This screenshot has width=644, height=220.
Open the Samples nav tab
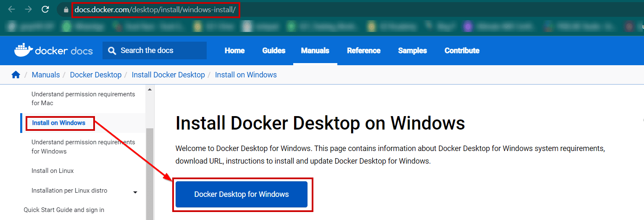click(413, 50)
